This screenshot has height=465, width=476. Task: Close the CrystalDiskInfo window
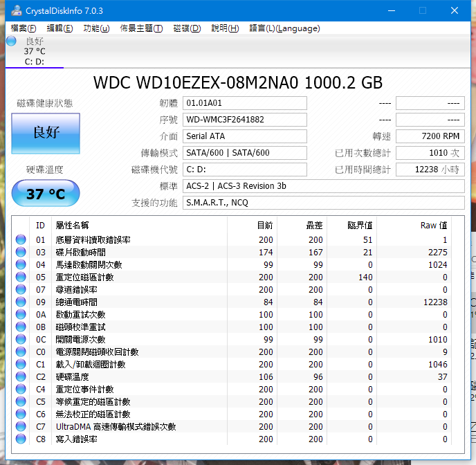click(x=455, y=10)
